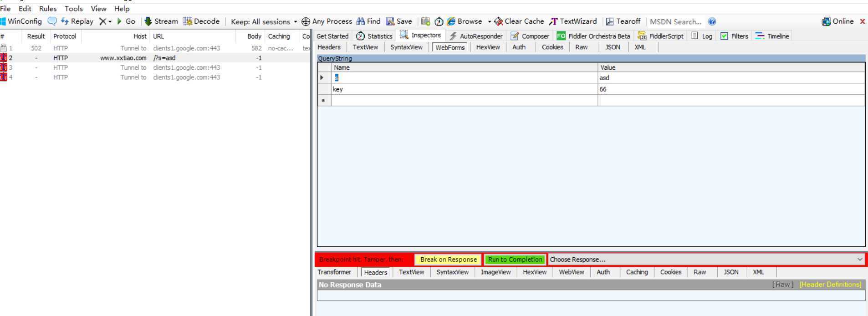Click the MSDN Search input box
868x316 pixels.
point(675,21)
